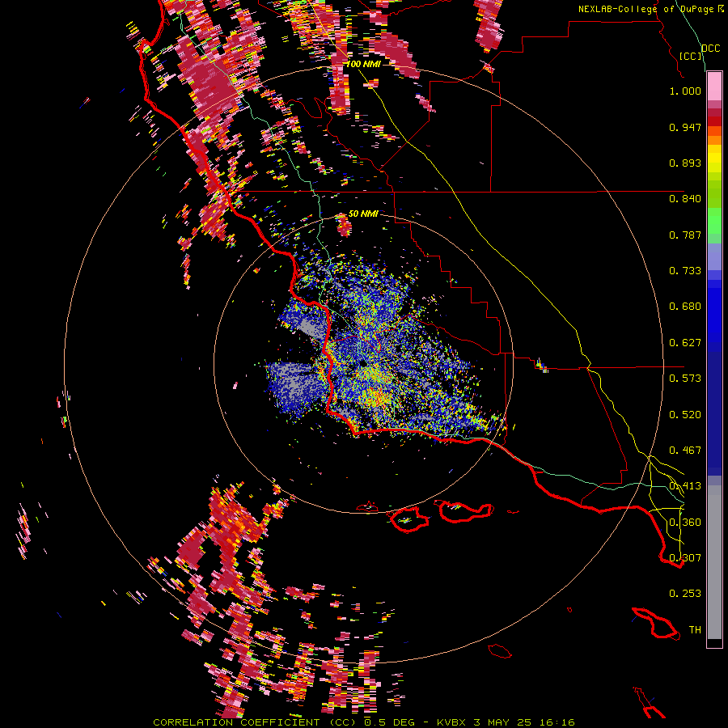The height and width of the screenshot is (728, 728).
Task: Click the Correlation Coefficient KVBX caption
Action: click(x=364, y=722)
